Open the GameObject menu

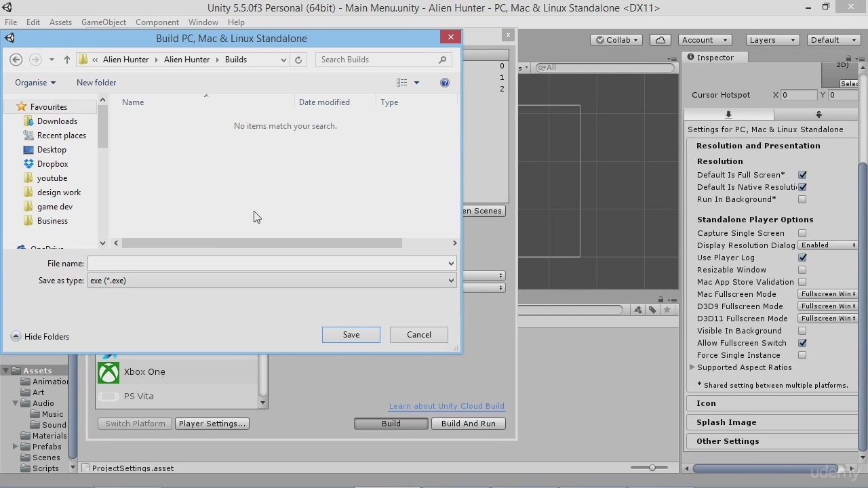[104, 22]
